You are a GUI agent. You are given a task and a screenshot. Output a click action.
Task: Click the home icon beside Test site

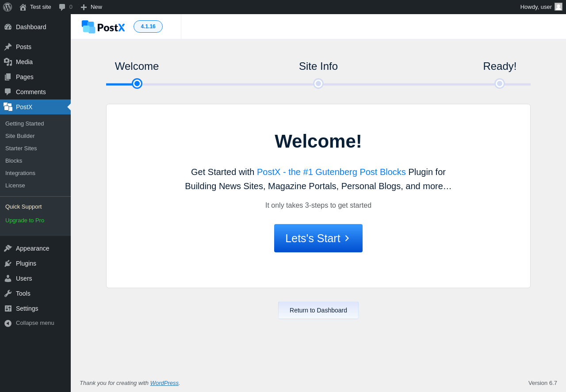23,7
